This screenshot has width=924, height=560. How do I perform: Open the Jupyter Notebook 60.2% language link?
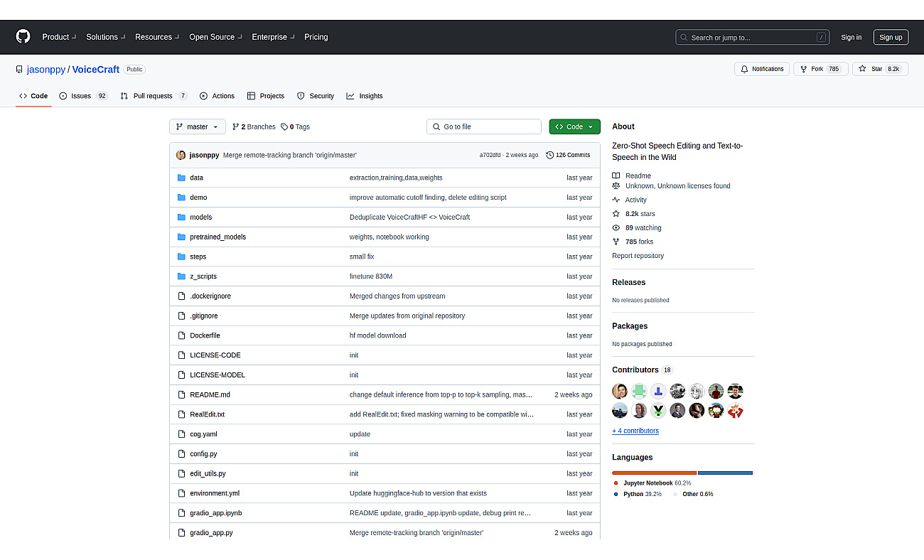[652, 483]
